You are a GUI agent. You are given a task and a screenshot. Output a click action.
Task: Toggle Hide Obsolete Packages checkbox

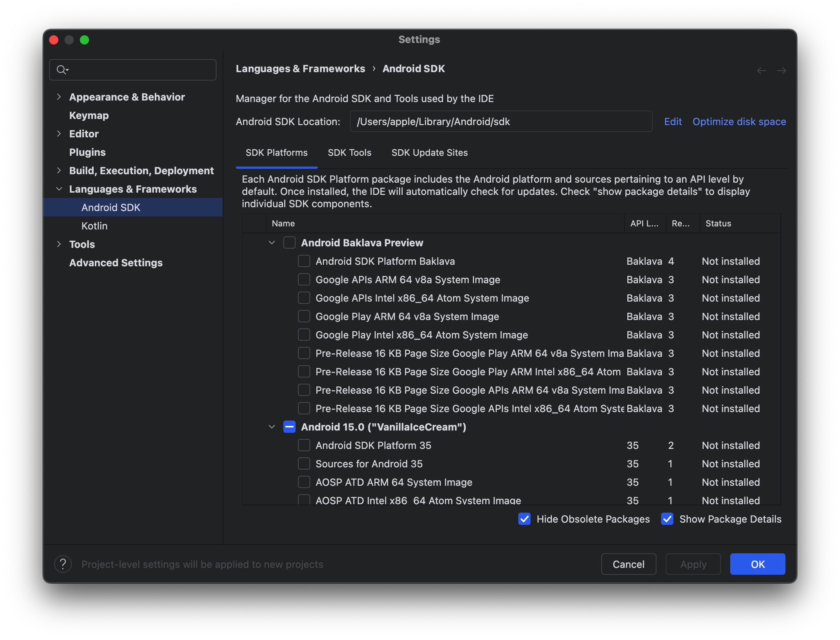(524, 519)
